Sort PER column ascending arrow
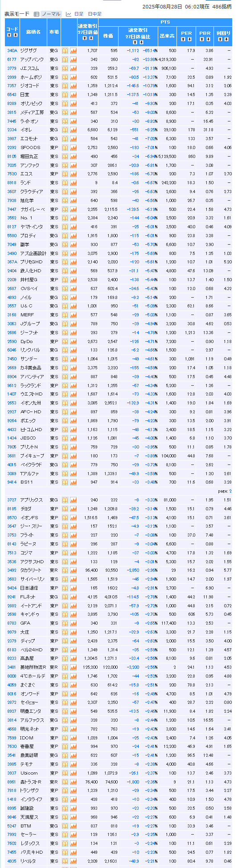Viewport: 238px width, 868px height. click(183, 39)
